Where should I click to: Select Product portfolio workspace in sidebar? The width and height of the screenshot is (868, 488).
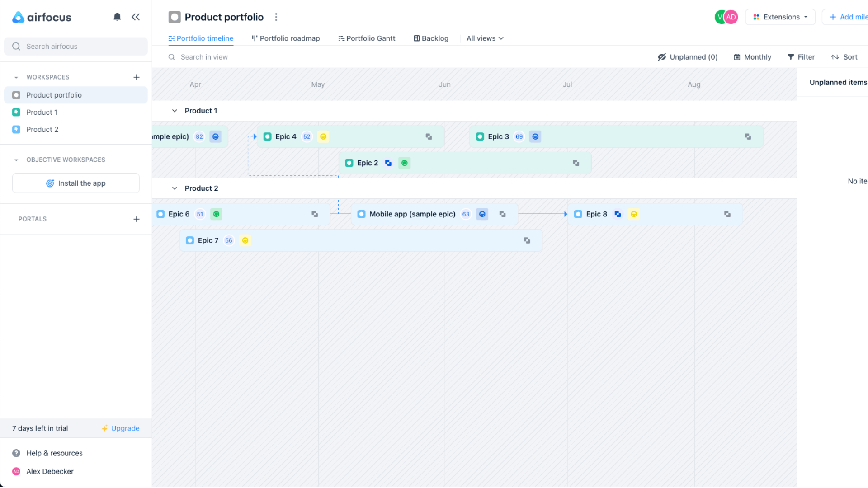76,95
